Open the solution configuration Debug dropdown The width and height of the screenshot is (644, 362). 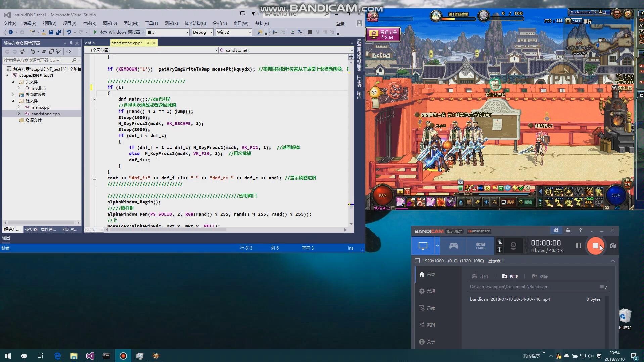[202, 32]
